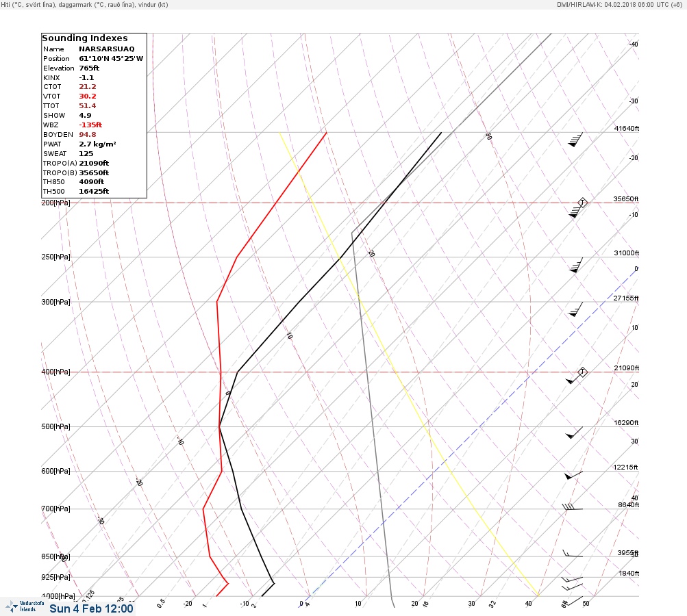Select the wind barb at the 31000ft level
Viewport: 687px width, 616px height.
click(x=576, y=266)
